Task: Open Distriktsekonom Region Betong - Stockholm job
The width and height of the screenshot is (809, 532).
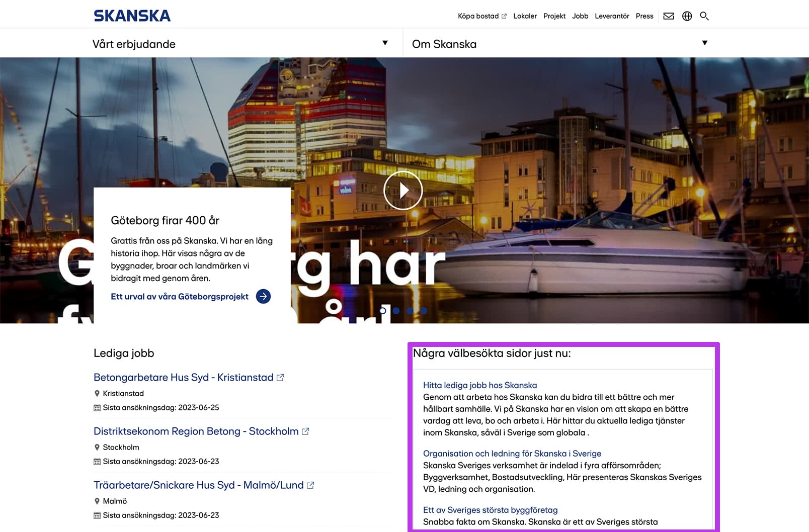Action: [x=196, y=431]
